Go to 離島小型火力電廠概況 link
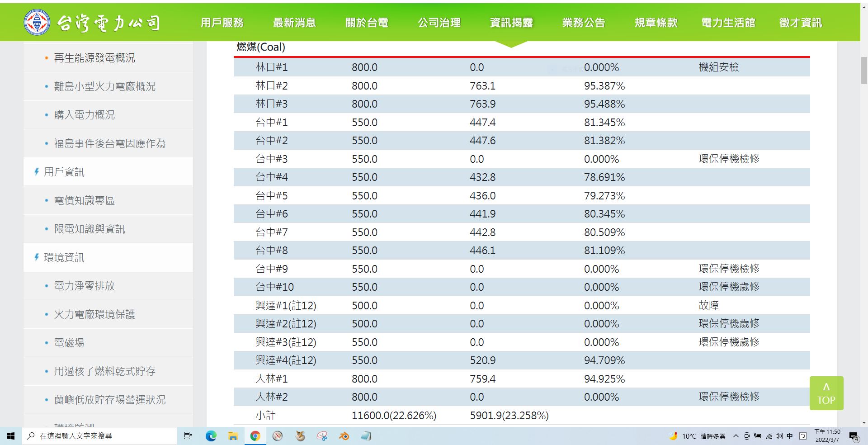 (x=104, y=86)
